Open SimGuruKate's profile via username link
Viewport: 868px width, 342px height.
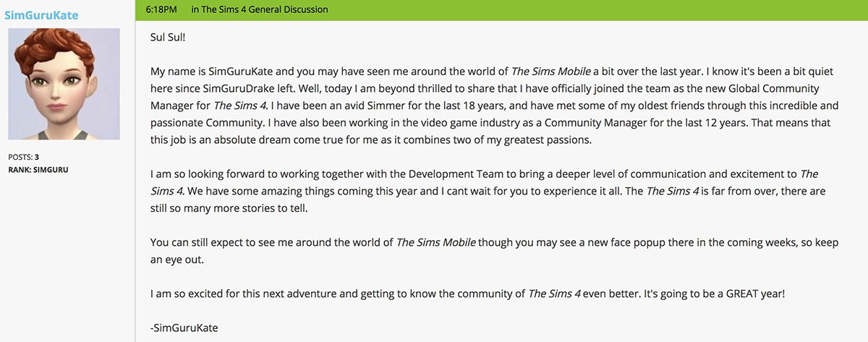click(x=41, y=15)
